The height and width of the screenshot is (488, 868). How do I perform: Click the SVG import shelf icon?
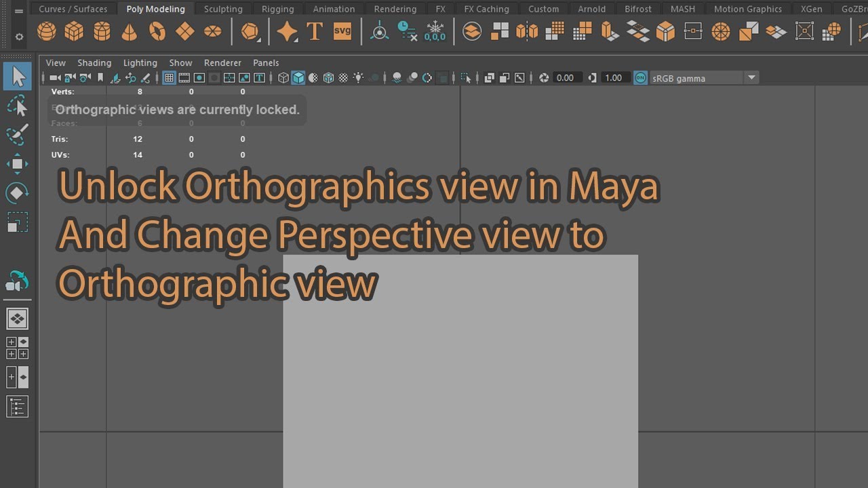[x=342, y=31]
